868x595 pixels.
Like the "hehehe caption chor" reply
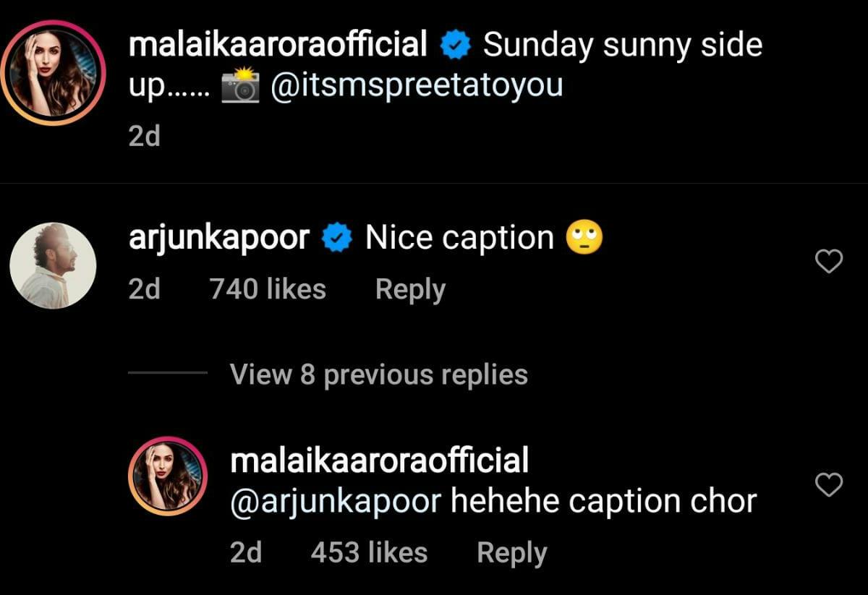coord(828,485)
